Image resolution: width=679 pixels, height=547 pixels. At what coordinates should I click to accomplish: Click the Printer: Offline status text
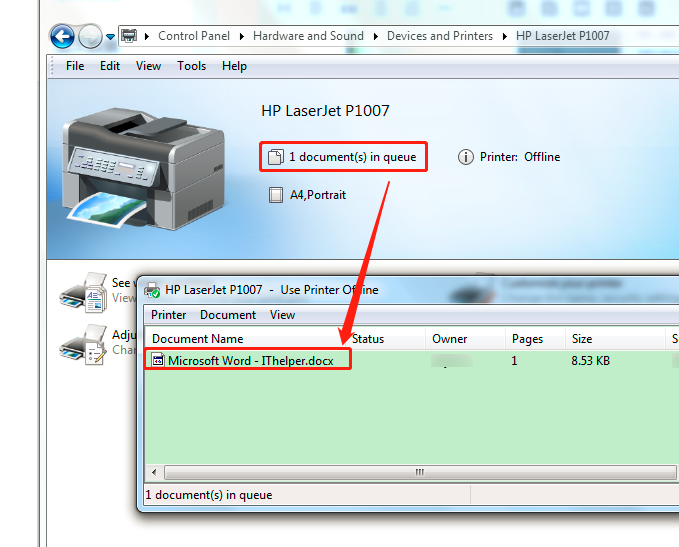point(520,157)
